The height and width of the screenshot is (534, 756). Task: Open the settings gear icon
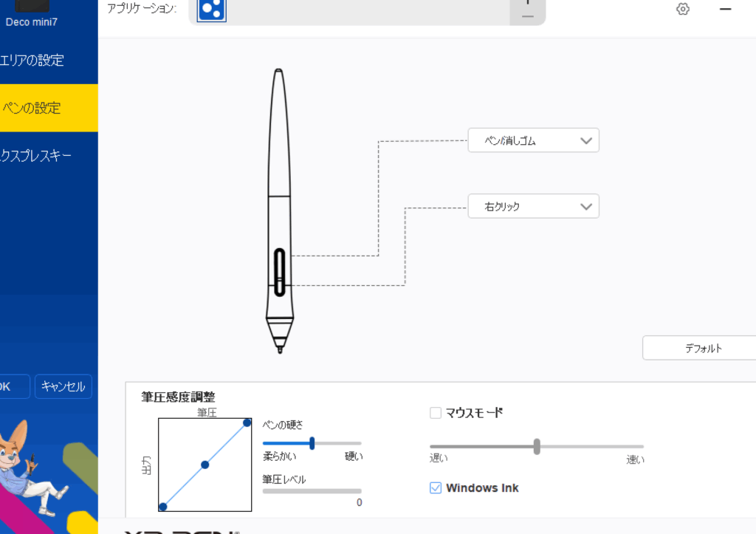[x=683, y=9]
